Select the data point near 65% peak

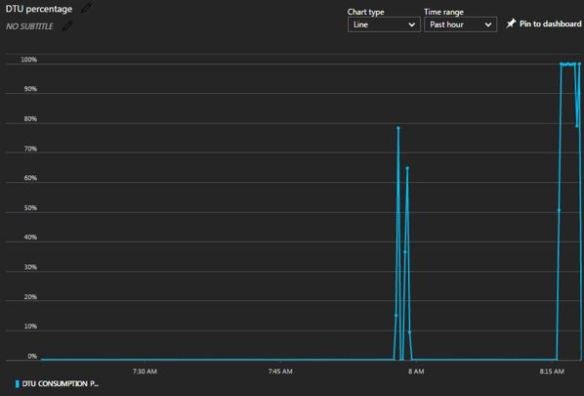tap(407, 168)
